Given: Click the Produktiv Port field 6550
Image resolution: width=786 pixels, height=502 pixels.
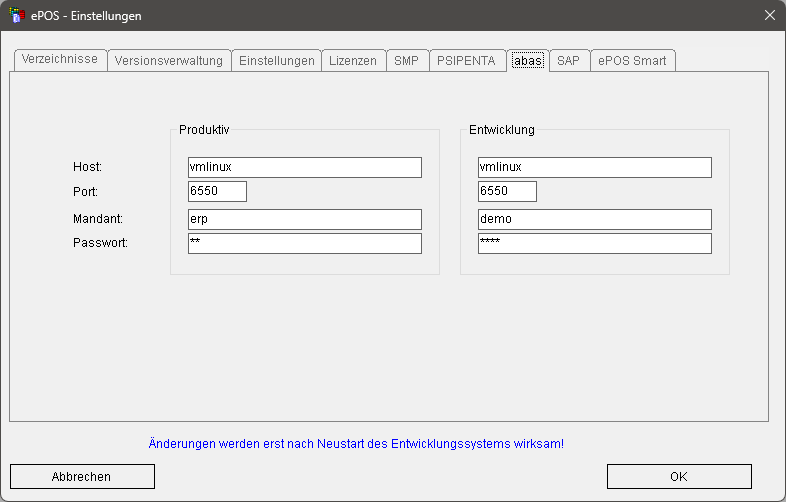Looking at the screenshot, I should (x=217, y=192).
